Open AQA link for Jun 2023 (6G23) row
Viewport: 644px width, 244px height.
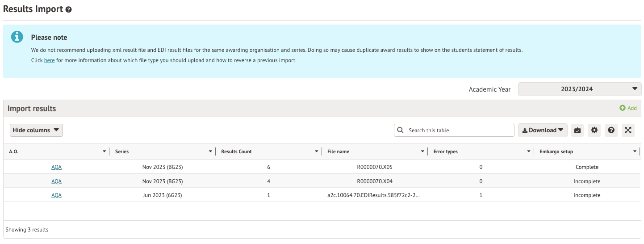coord(56,195)
